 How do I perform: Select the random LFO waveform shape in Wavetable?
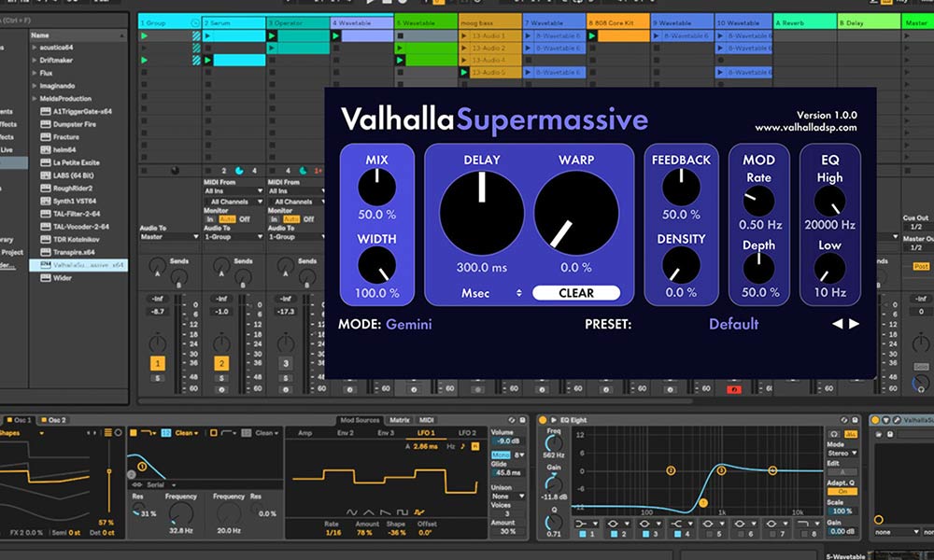coord(418,512)
